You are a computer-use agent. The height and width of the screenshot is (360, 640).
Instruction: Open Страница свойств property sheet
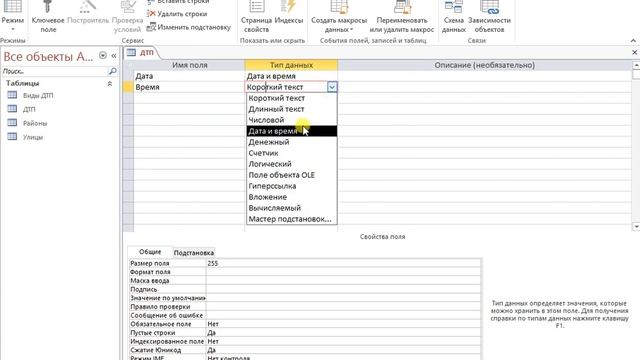click(256, 16)
